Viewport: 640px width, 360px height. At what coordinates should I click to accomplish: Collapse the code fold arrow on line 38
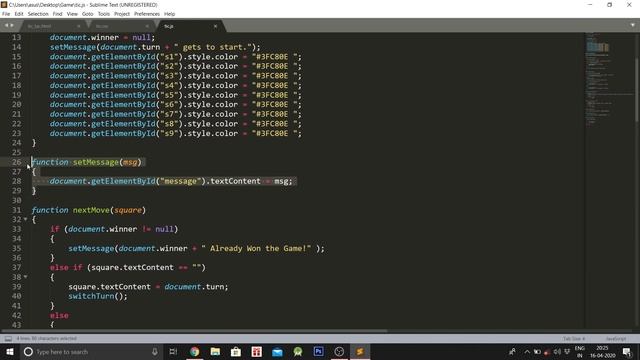26,277
